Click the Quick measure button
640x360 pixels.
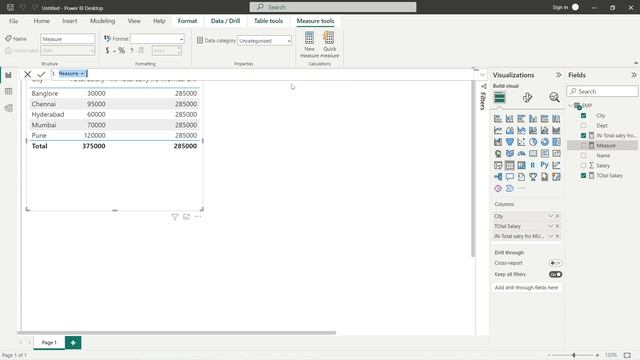click(329, 45)
